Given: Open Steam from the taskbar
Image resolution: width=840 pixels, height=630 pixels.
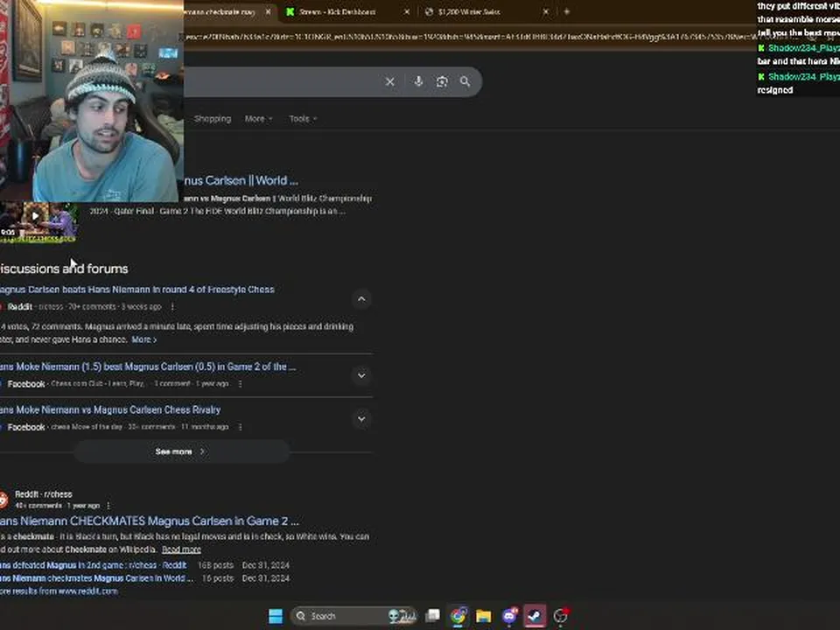Looking at the screenshot, I should click(x=534, y=616).
